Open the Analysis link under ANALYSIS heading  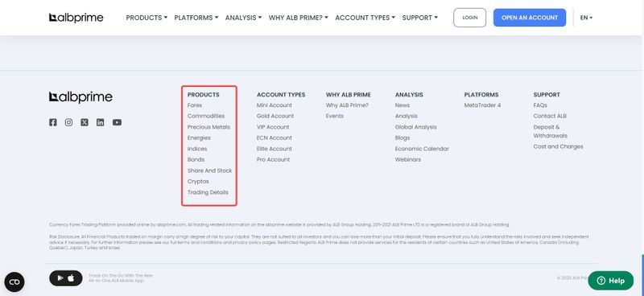tap(407, 116)
